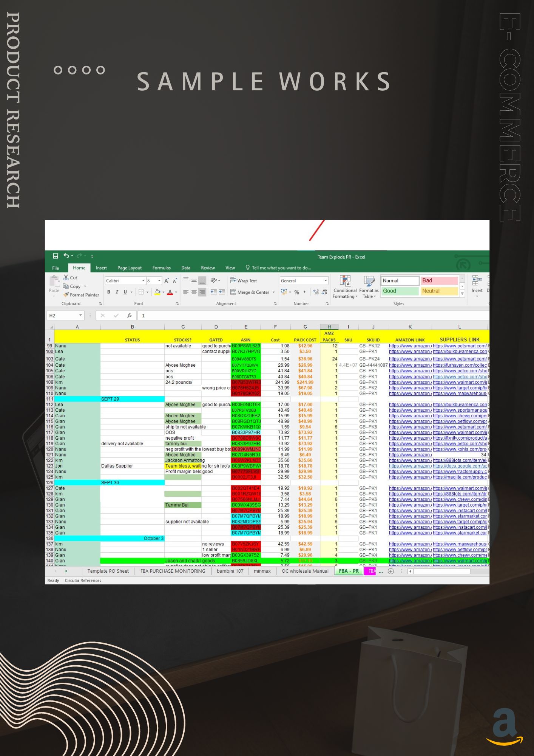The image size is (534, 756).
Task: Open the Merge & Center dropdown arrow
Action: click(x=274, y=292)
